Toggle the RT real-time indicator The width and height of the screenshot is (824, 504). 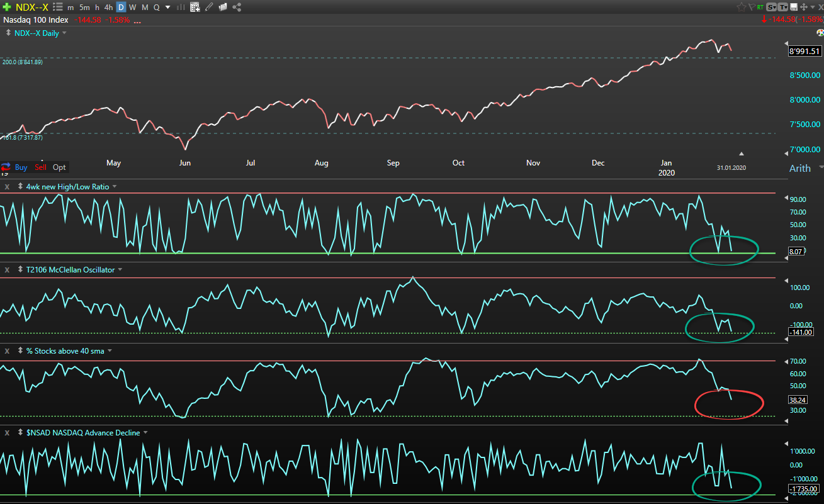point(761,7)
